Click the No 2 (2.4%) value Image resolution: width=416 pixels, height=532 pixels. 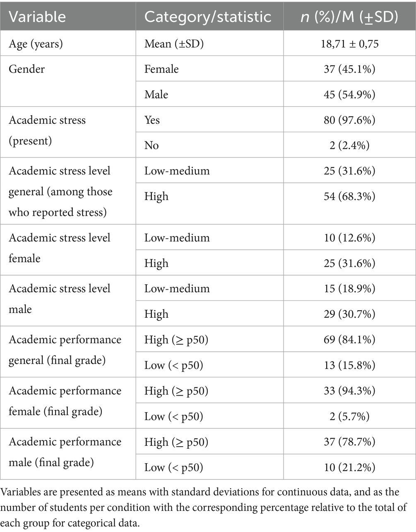click(x=349, y=145)
